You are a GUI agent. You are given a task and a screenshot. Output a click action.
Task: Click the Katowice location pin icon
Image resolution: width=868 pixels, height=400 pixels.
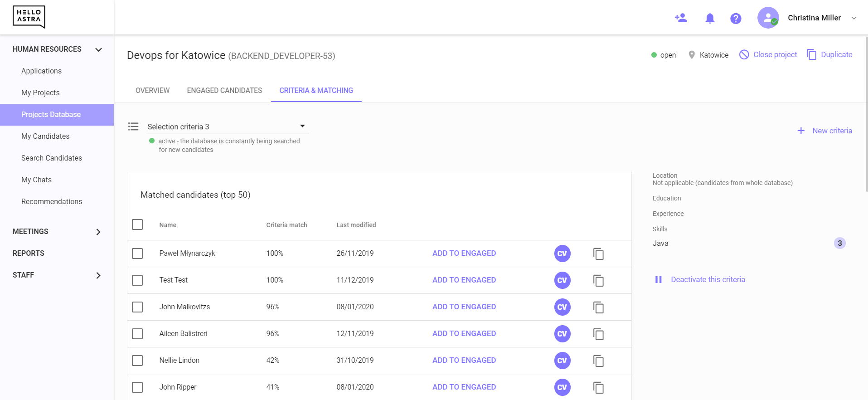692,55
